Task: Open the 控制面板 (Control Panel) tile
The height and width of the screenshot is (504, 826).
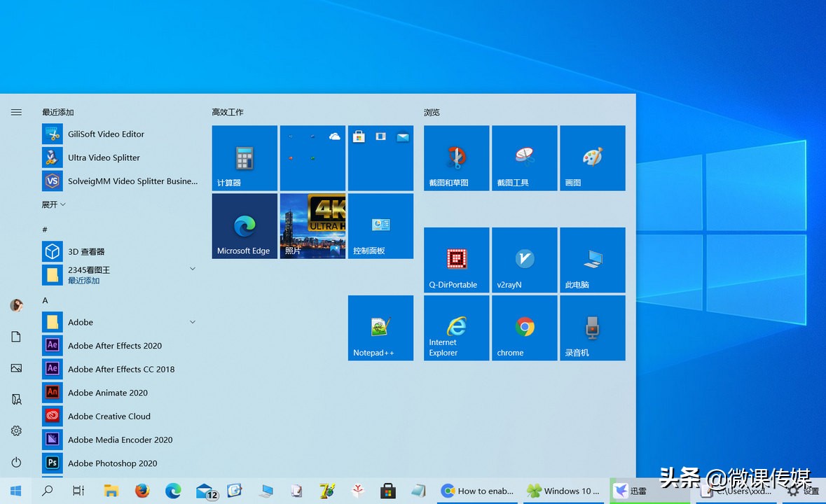Action: [380, 225]
